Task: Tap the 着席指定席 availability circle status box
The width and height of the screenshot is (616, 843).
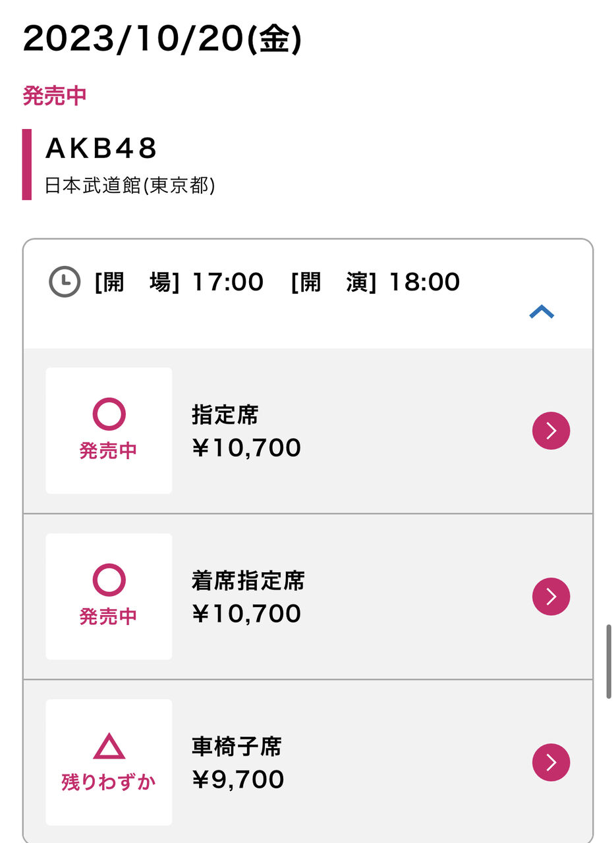Action: (109, 597)
